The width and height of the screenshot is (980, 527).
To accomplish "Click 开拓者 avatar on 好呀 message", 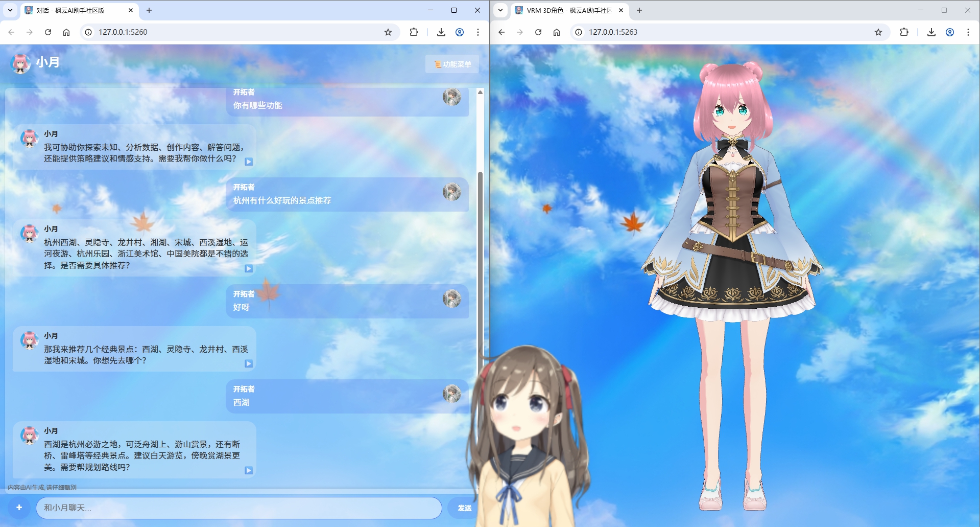I will click(x=452, y=299).
